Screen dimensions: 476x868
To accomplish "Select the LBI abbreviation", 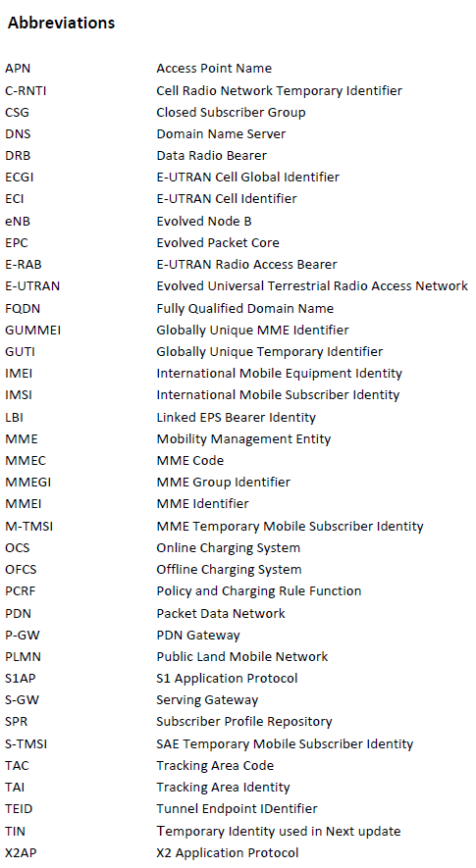I will 14,418.
